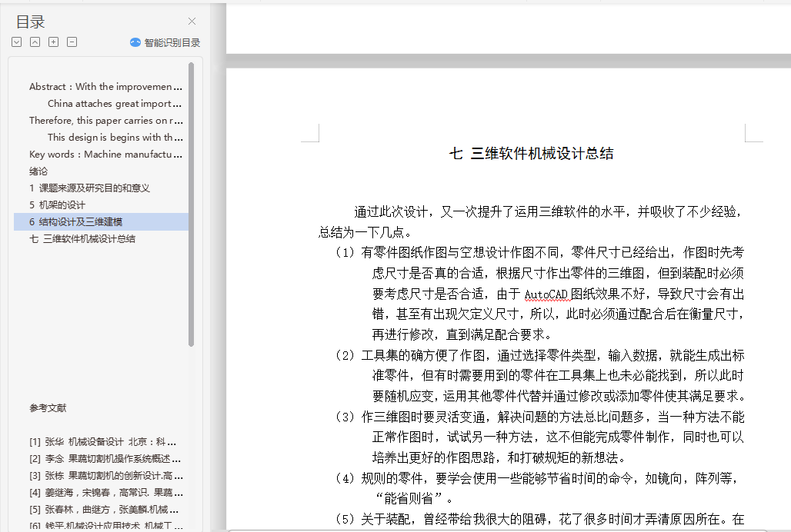The width and height of the screenshot is (791, 532).
Task: Select outline entry 'Abstract：With the improvemen…'
Action: pyautogui.click(x=105, y=87)
